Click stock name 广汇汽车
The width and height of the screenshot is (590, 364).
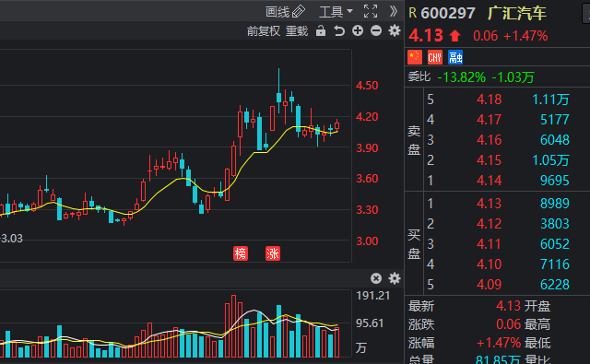pos(516,14)
